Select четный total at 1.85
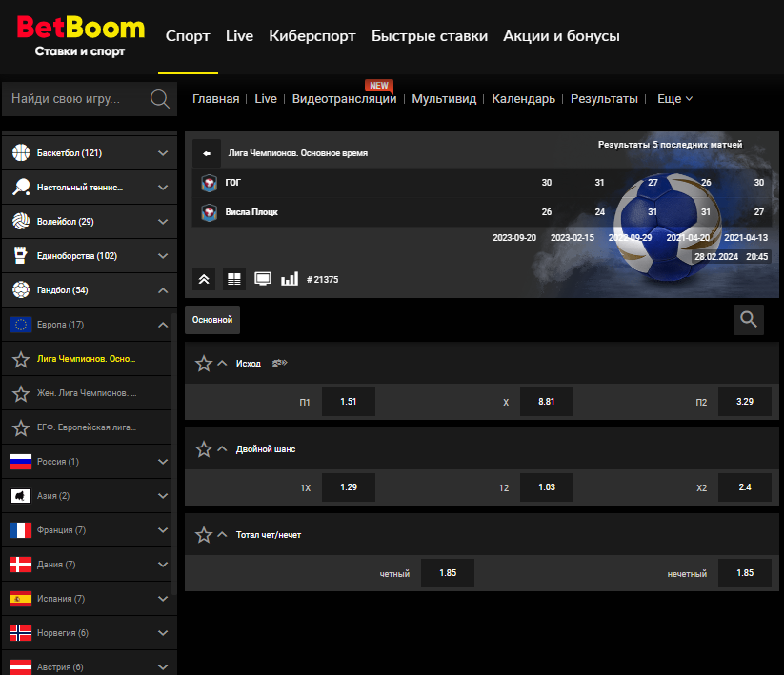The height and width of the screenshot is (675, 784). click(x=448, y=573)
